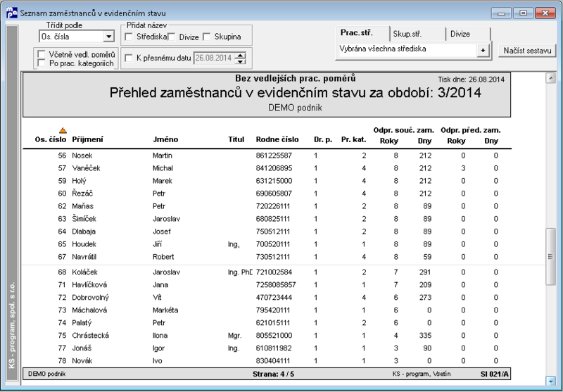The width and height of the screenshot is (563, 392).
Task: Click surname Máchalová
Action: pos(89,310)
